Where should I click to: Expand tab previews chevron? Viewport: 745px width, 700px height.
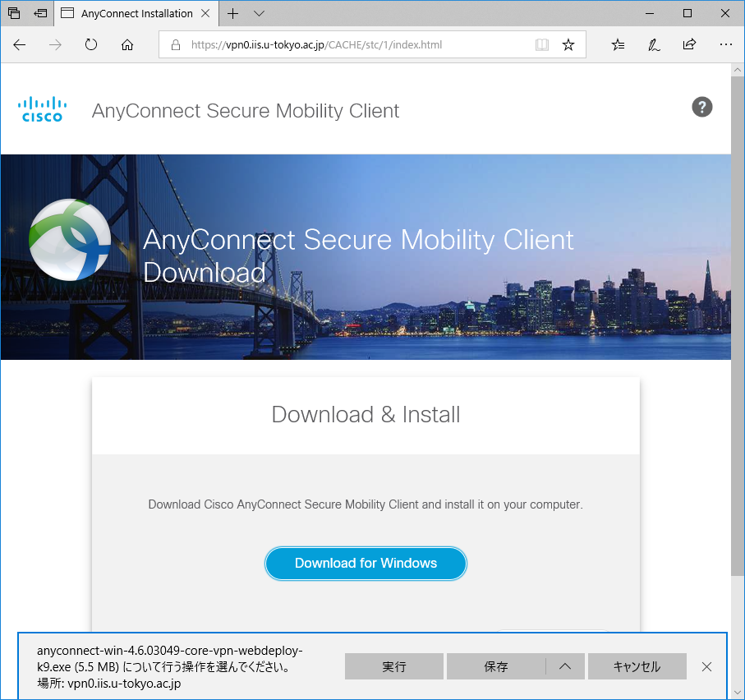click(x=259, y=13)
